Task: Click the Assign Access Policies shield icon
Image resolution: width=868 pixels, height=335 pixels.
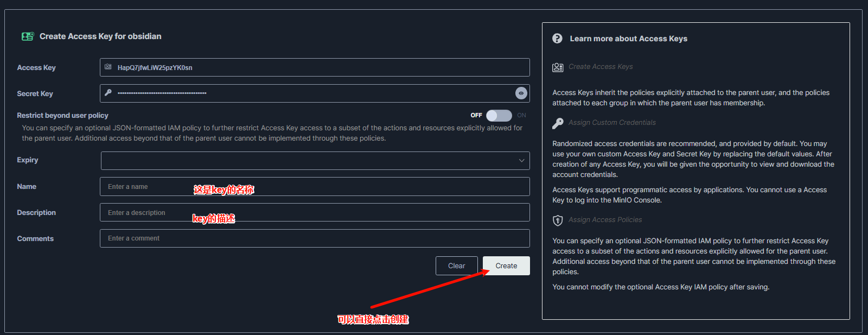Action: click(x=558, y=220)
